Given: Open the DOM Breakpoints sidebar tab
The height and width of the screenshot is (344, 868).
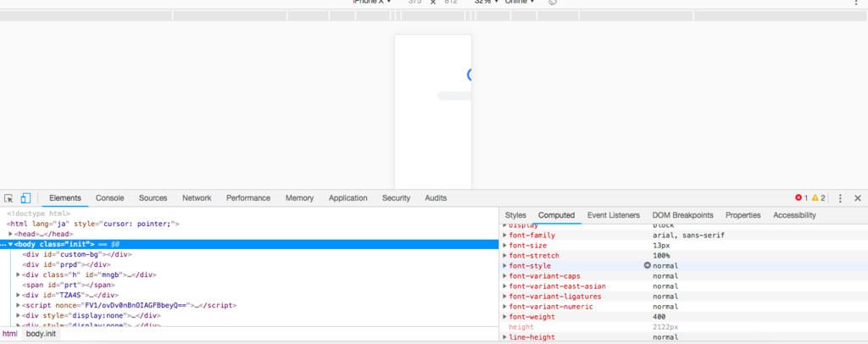Looking at the screenshot, I should 682,215.
